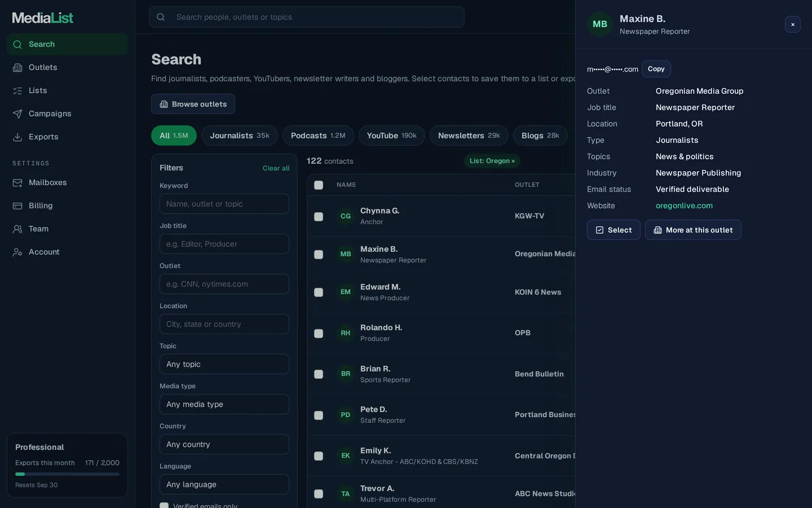This screenshot has width=812, height=508.
Task: Open the Any topic dropdown
Action: pos(224,364)
